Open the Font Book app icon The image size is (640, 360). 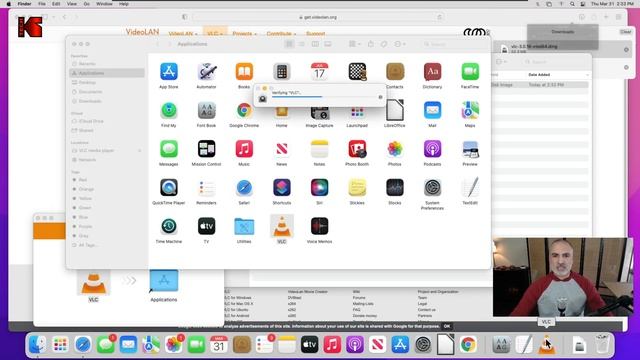tap(206, 110)
